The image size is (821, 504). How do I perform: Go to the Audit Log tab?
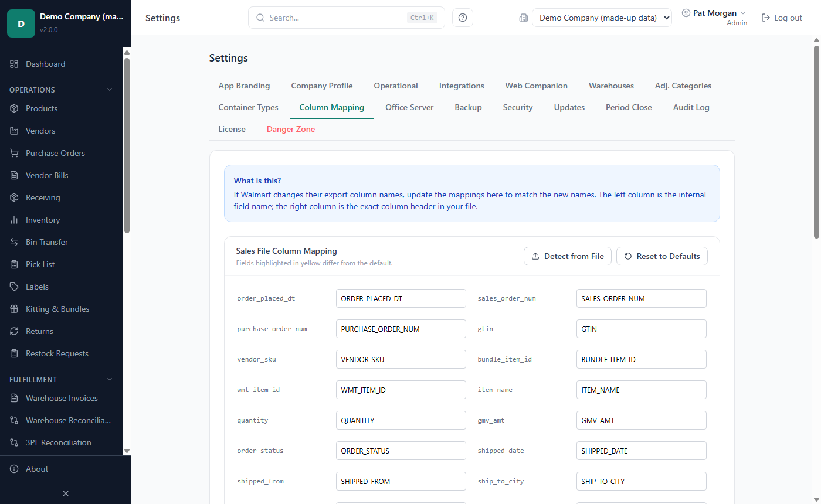tap(691, 107)
